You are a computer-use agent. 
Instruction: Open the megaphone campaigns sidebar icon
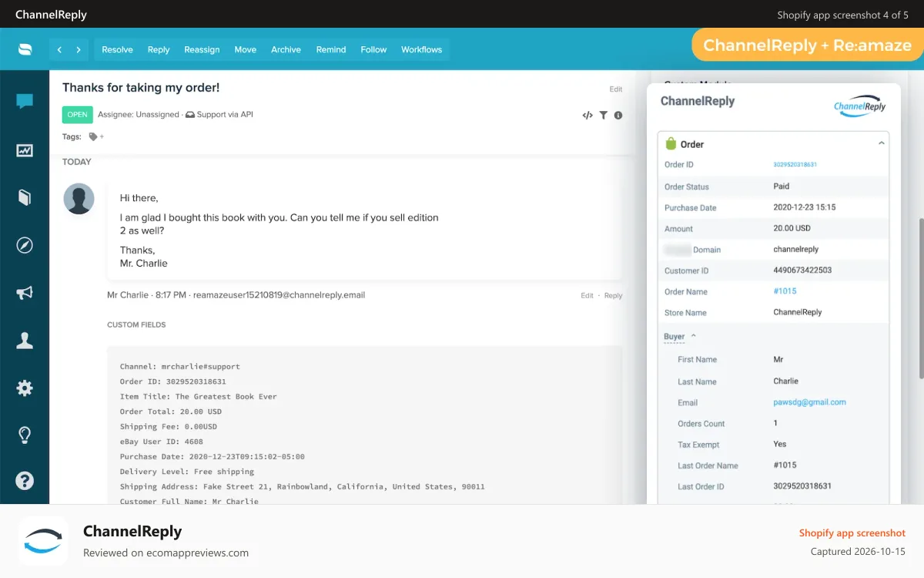[25, 293]
